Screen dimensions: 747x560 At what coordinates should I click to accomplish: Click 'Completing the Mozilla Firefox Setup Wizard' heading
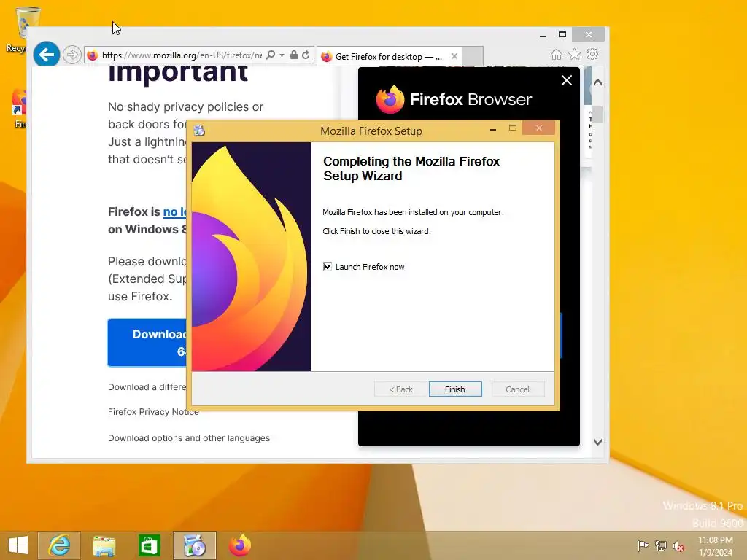click(x=411, y=168)
